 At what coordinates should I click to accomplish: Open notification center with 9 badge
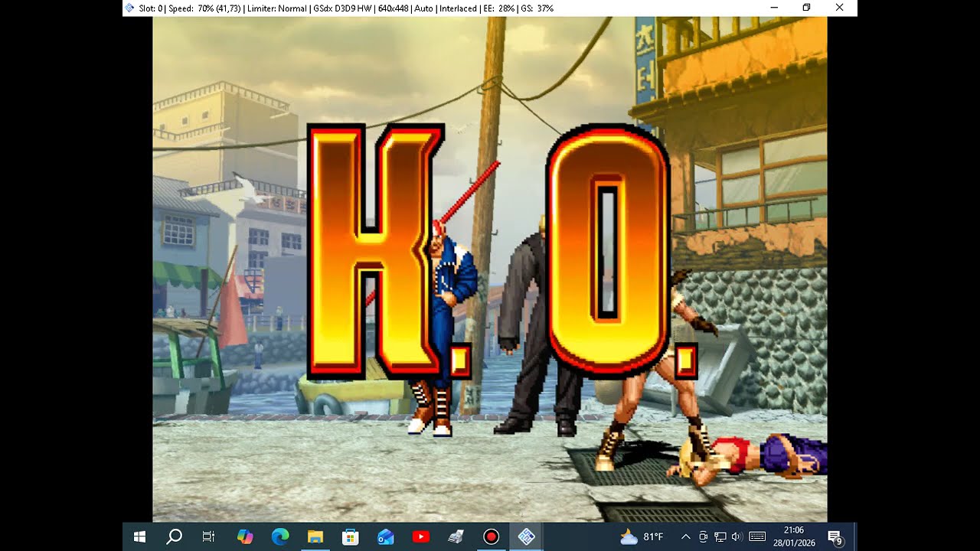pos(835,536)
